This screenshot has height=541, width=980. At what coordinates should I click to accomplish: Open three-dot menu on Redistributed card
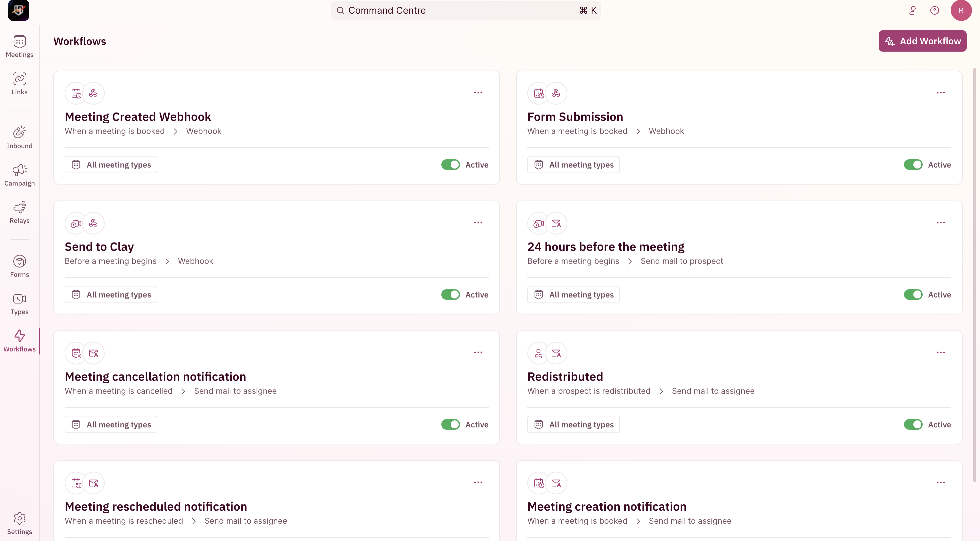940,353
